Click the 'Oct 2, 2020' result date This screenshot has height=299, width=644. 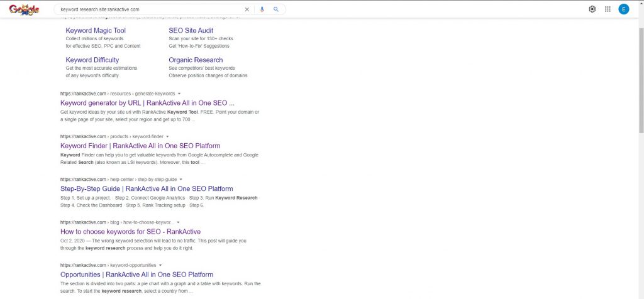click(72, 241)
